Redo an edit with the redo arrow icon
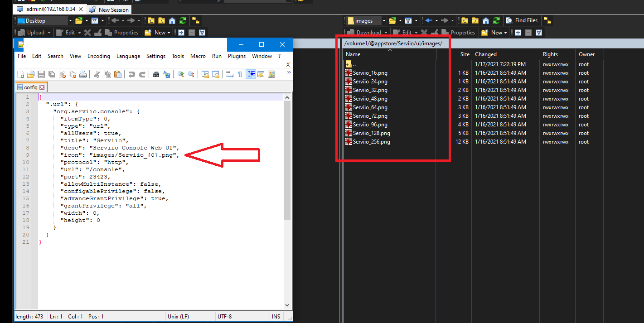644x323 pixels. pos(143,74)
